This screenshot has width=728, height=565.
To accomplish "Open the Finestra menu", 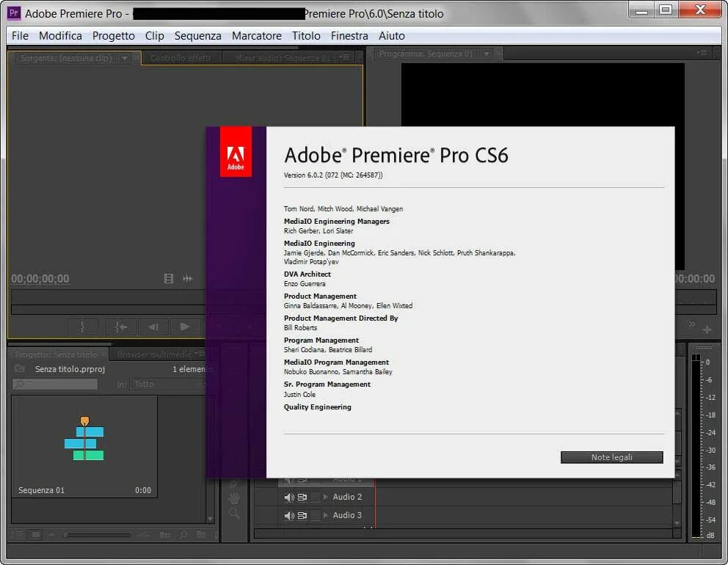I will (x=349, y=36).
